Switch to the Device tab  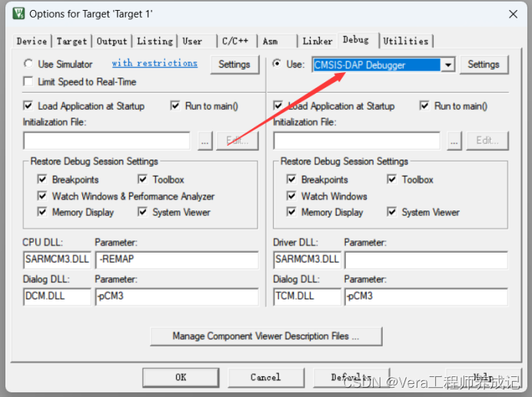32,41
